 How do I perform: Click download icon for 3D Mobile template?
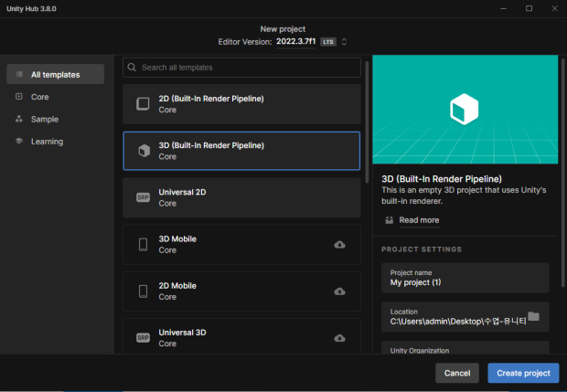click(x=339, y=245)
